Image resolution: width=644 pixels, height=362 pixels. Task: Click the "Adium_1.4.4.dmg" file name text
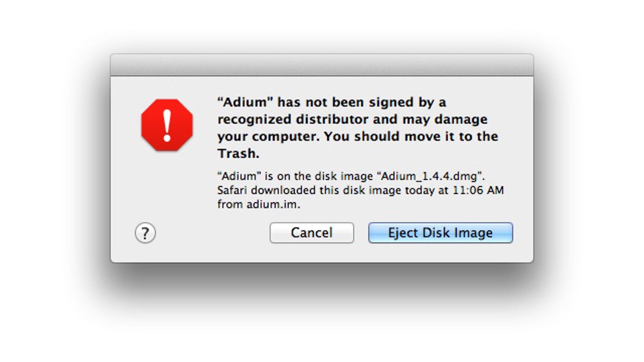point(431,176)
